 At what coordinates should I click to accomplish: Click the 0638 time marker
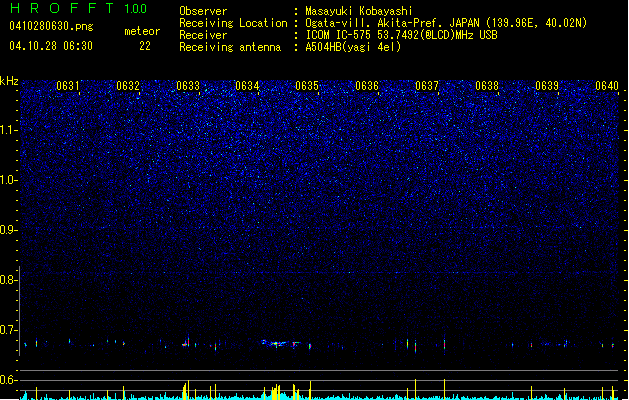[487, 86]
